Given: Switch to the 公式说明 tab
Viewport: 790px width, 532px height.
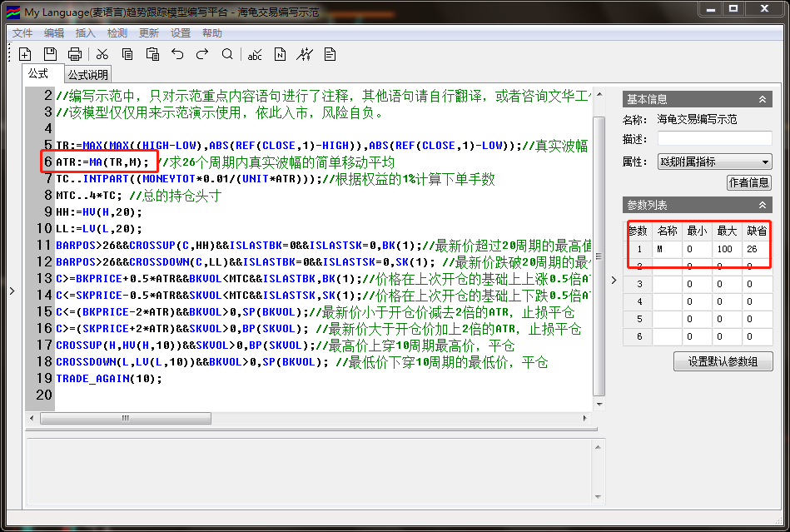Looking at the screenshot, I should pos(88,75).
